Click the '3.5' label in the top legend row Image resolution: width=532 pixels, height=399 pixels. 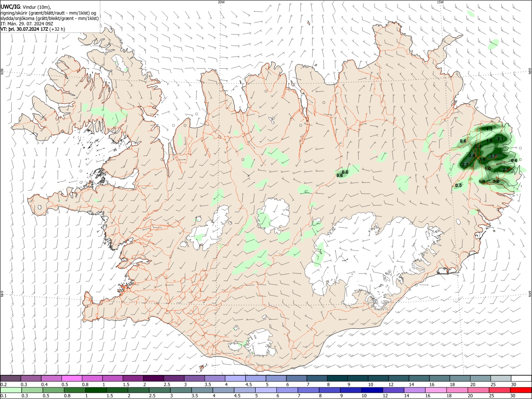coord(208,385)
